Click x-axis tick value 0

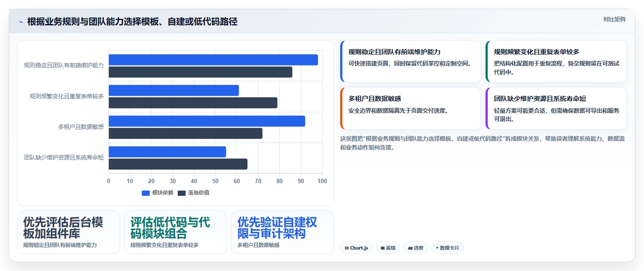[x=109, y=181]
